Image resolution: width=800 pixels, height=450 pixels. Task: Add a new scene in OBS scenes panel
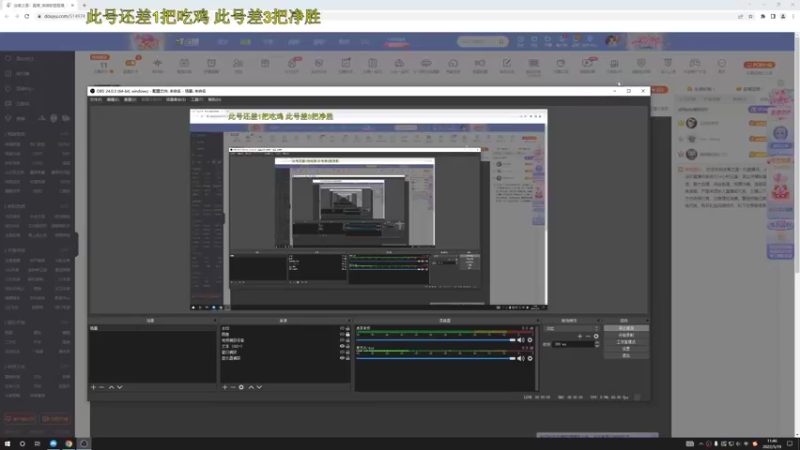click(93, 387)
